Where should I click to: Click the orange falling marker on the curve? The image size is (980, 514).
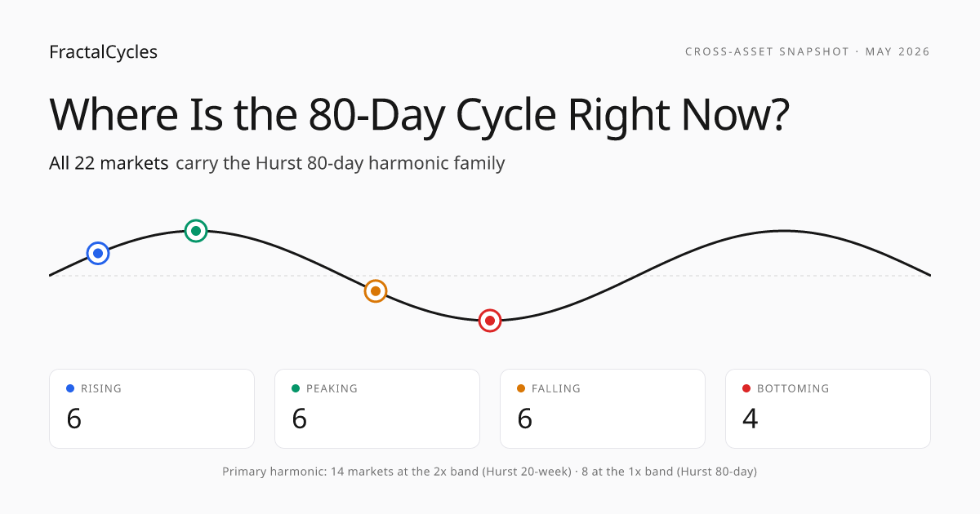pos(375,290)
